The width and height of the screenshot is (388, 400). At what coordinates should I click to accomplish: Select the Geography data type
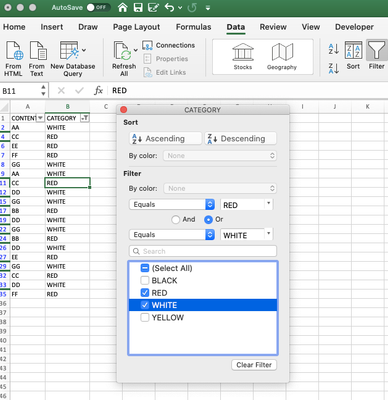tap(282, 57)
